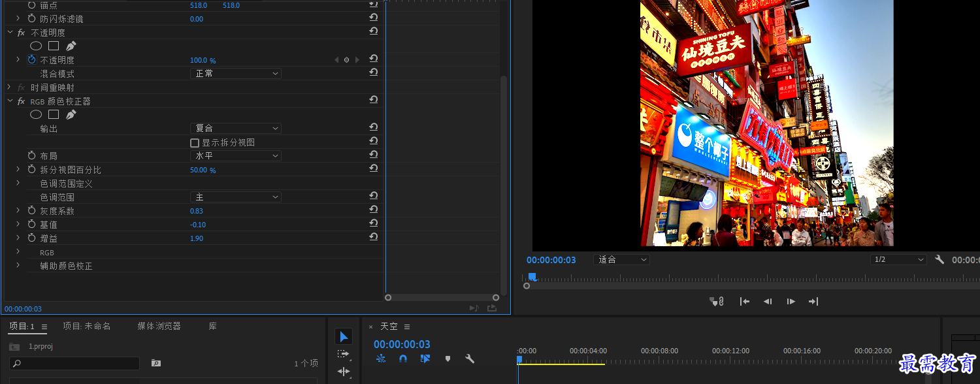Toggle snap in timeline

pos(403,359)
